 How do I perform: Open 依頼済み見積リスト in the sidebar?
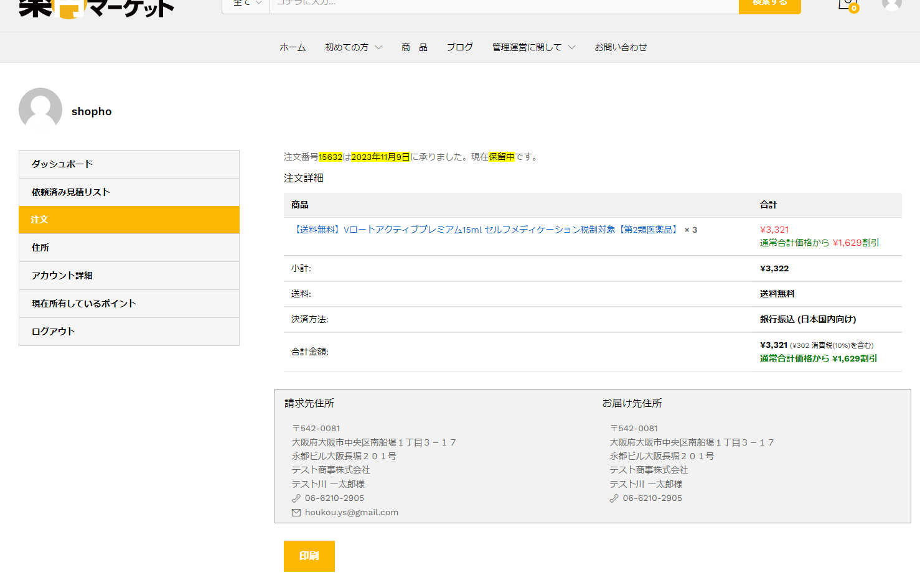[x=129, y=192]
